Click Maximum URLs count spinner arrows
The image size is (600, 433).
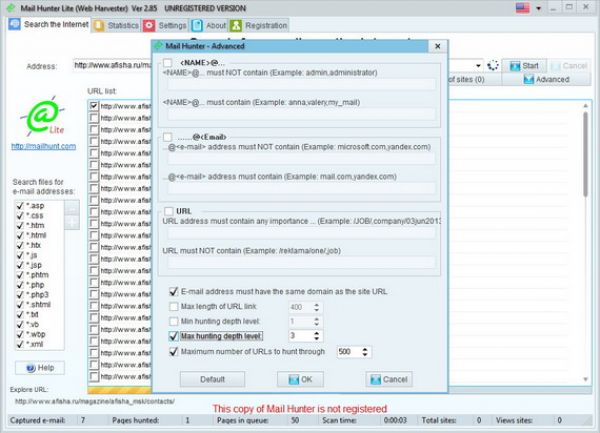click(x=365, y=352)
